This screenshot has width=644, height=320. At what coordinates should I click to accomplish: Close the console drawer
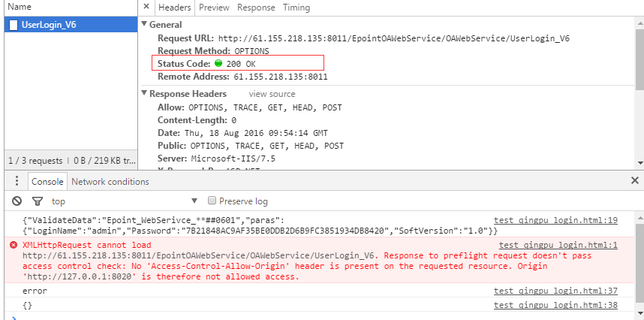pos(634,180)
